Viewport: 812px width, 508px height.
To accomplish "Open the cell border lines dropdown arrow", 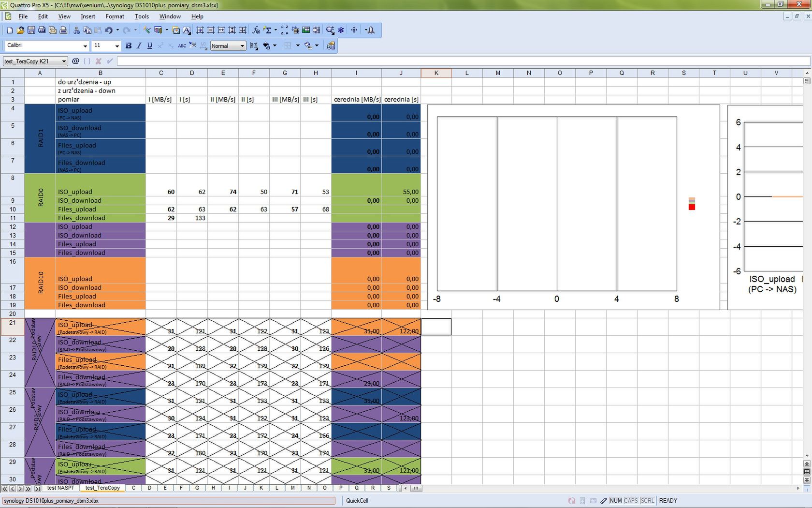I will [298, 45].
